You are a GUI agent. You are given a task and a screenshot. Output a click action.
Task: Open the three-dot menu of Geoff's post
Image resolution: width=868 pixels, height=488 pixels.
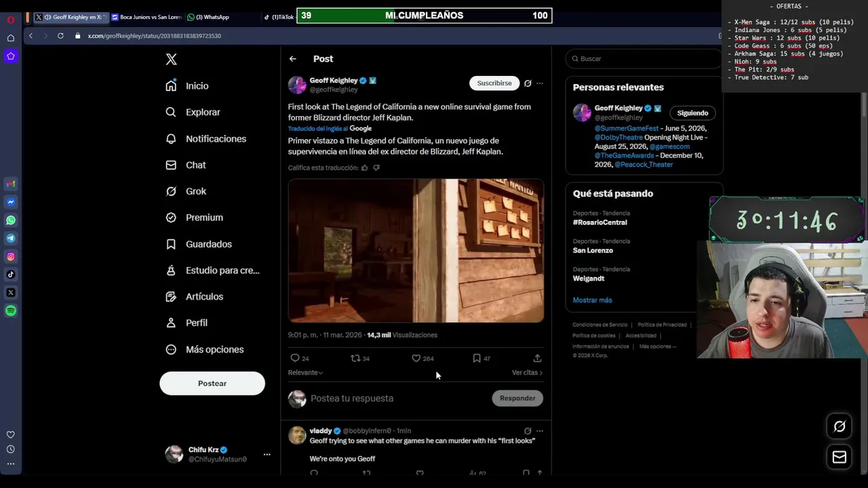[540, 83]
